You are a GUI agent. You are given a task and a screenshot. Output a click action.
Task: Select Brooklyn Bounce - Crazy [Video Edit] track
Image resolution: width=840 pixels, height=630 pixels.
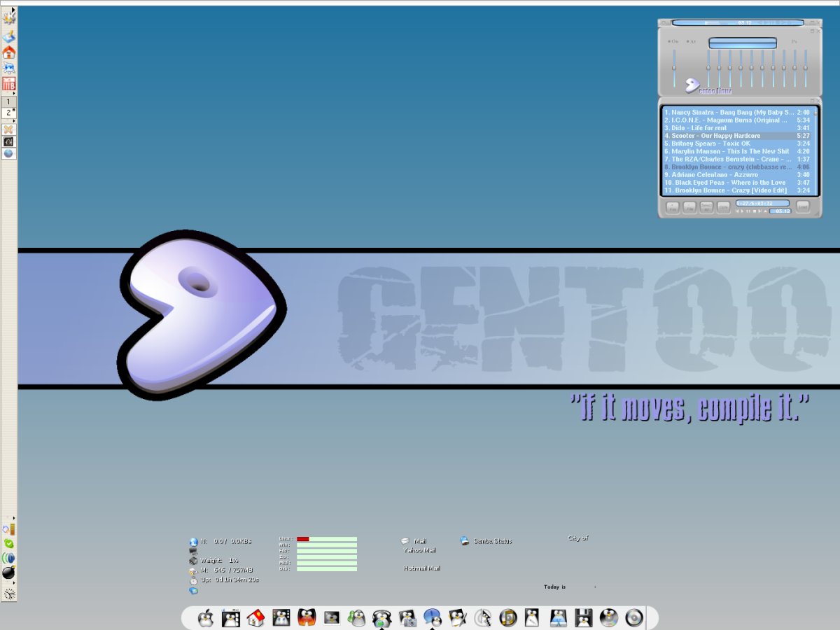pyautogui.click(x=737, y=190)
